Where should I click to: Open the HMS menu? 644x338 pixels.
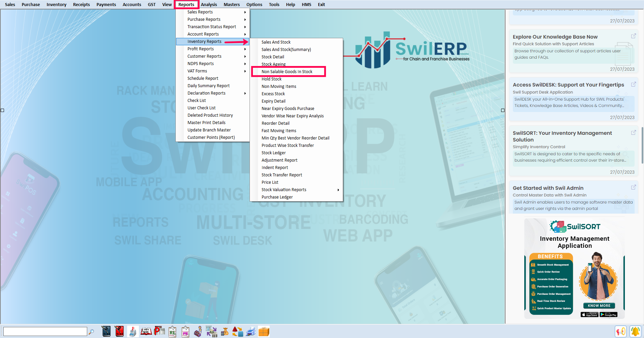tap(307, 4)
